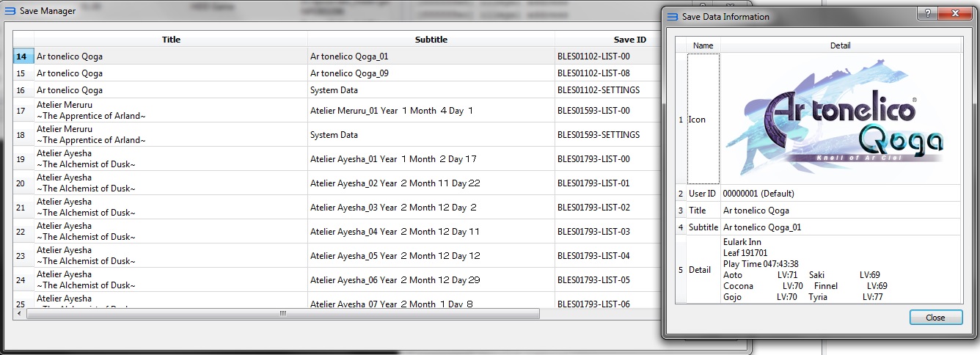The image size is (980, 355).
Task: Click save ID BLES01793-LIST-03
Action: click(x=607, y=232)
